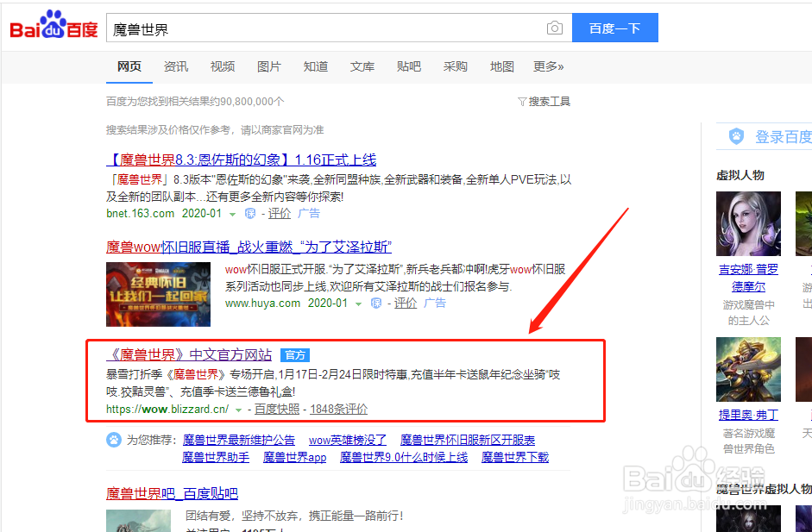Open suggestion 魔兽世界9.0什么时候上线
The width and height of the screenshot is (812, 532).
404,458
